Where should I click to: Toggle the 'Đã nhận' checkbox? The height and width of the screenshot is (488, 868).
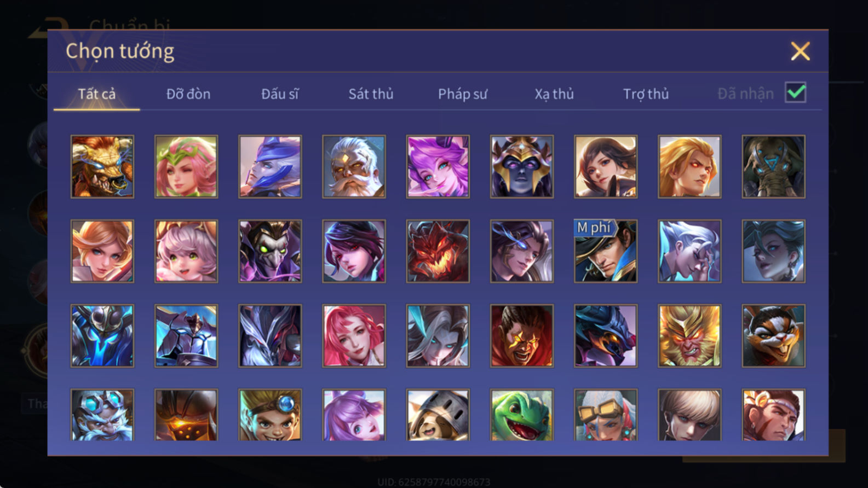(795, 92)
